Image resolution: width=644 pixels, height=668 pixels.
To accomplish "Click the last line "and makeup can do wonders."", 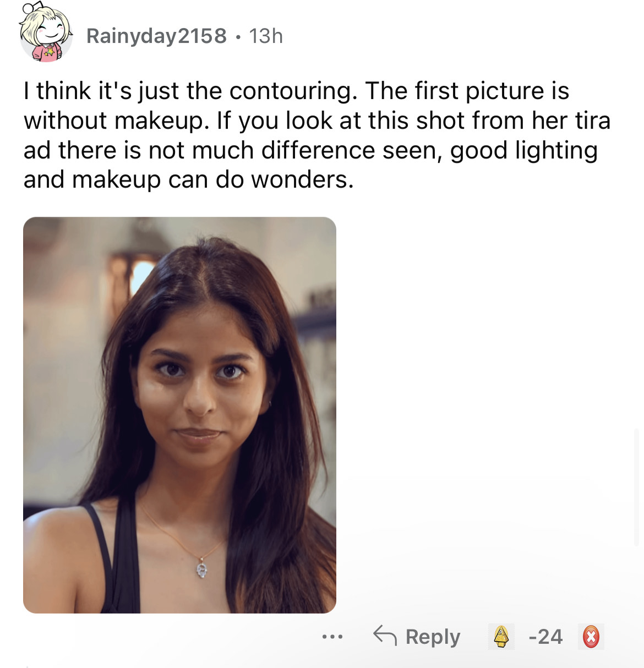I will [x=188, y=180].
